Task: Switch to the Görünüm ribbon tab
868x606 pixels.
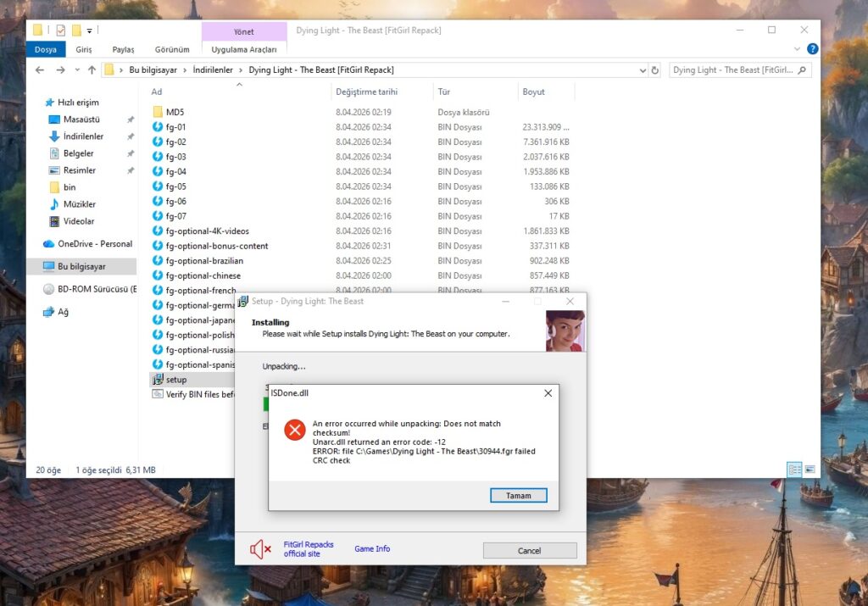Action: [171, 49]
